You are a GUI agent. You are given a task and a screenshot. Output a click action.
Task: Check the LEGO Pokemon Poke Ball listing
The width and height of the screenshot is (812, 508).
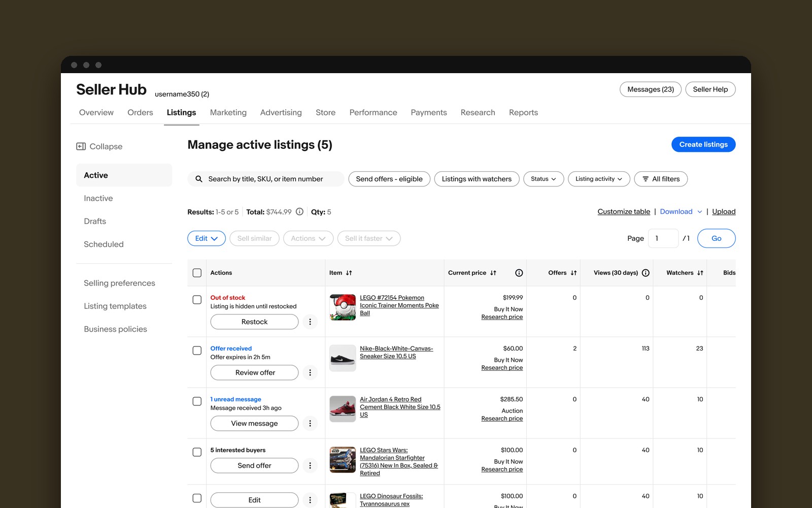coord(197,300)
